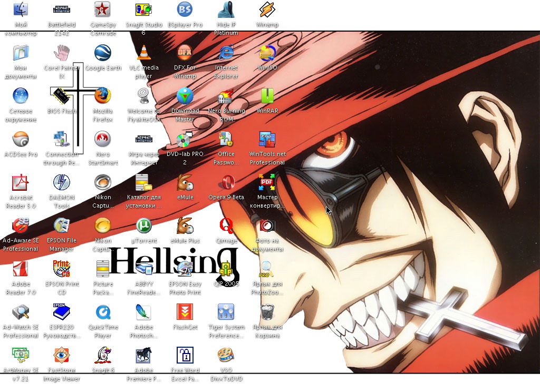Click the BIOS Flash shortcut
The height and width of the screenshot is (392, 540).
(x=62, y=96)
